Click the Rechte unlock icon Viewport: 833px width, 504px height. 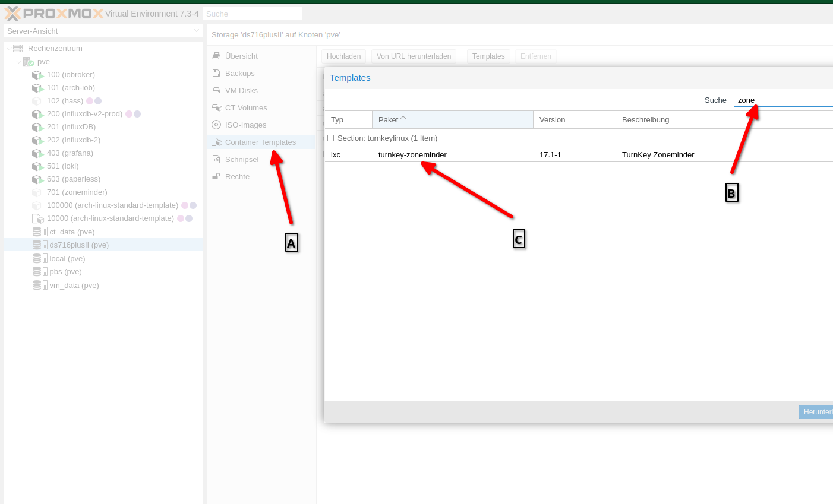point(216,176)
